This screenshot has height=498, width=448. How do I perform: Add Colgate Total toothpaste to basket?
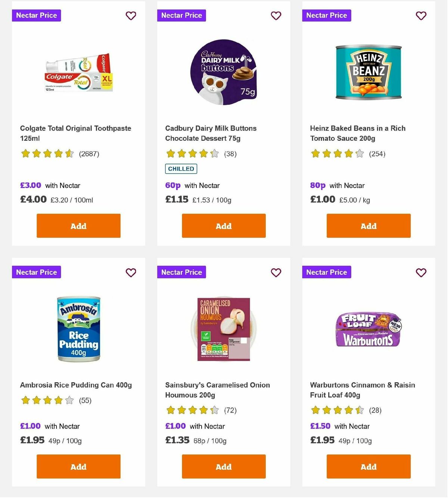click(78, 226)
